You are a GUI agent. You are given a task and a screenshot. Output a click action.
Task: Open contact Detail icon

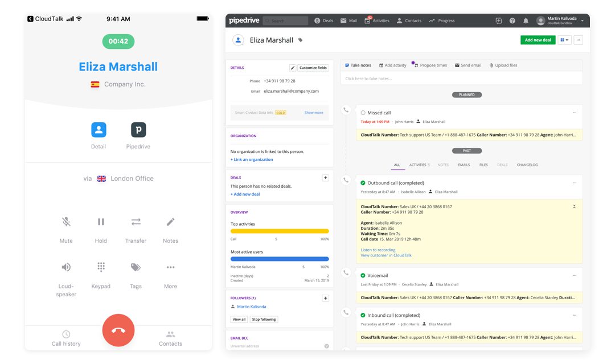(99, 130)
